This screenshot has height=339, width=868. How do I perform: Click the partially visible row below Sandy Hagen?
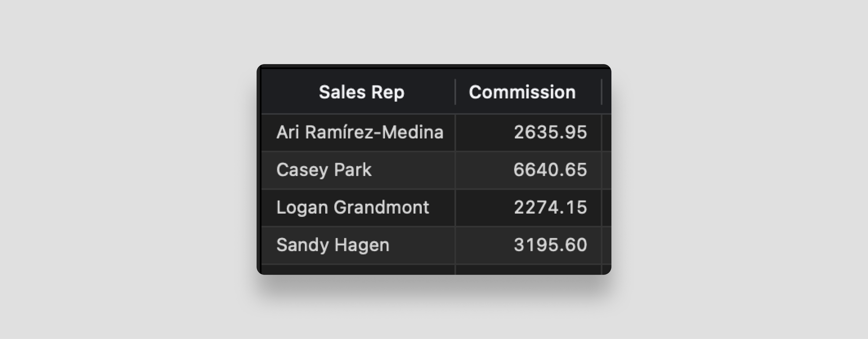pos(434,269)
